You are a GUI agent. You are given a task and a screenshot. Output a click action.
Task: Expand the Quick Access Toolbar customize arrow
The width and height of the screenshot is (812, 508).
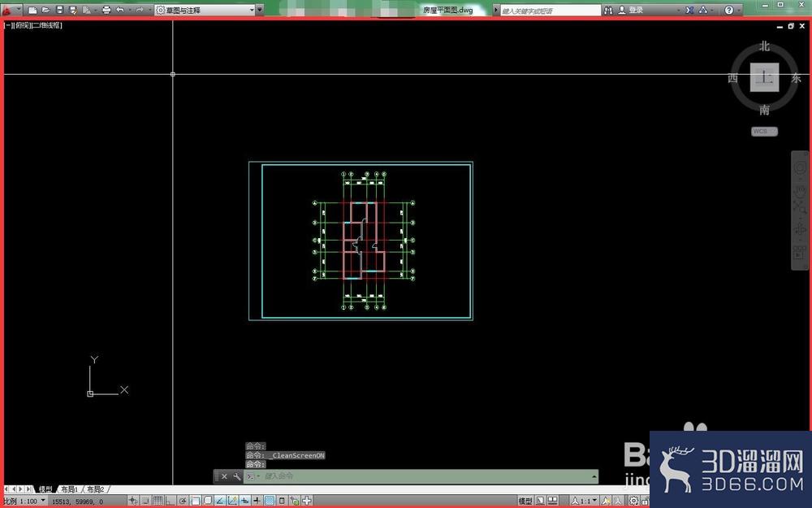pos(260,10)
